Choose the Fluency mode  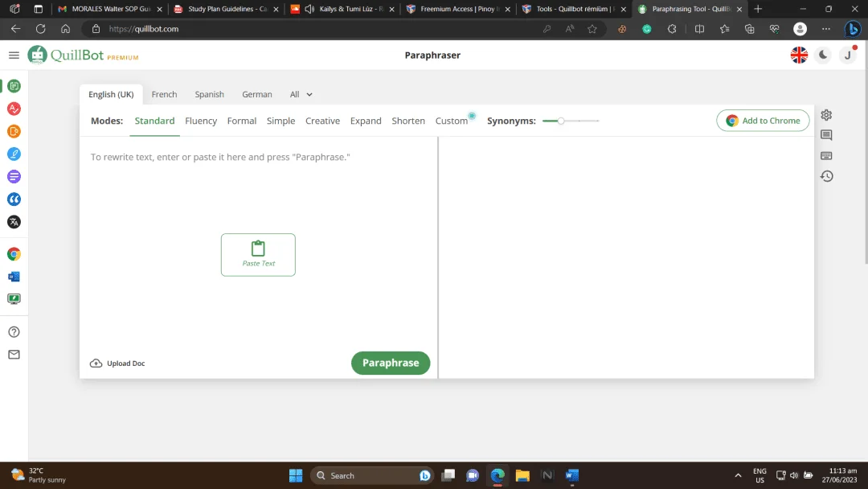click(201, 121)
